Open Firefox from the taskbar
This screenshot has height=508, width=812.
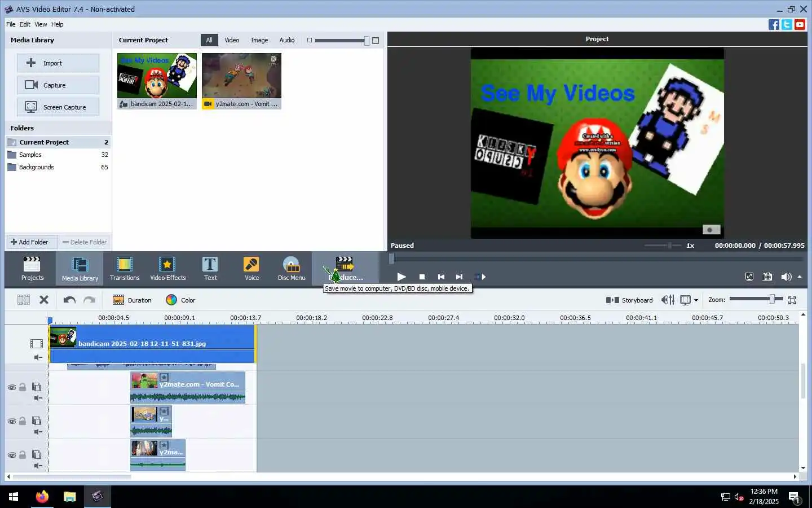point(42,497)
